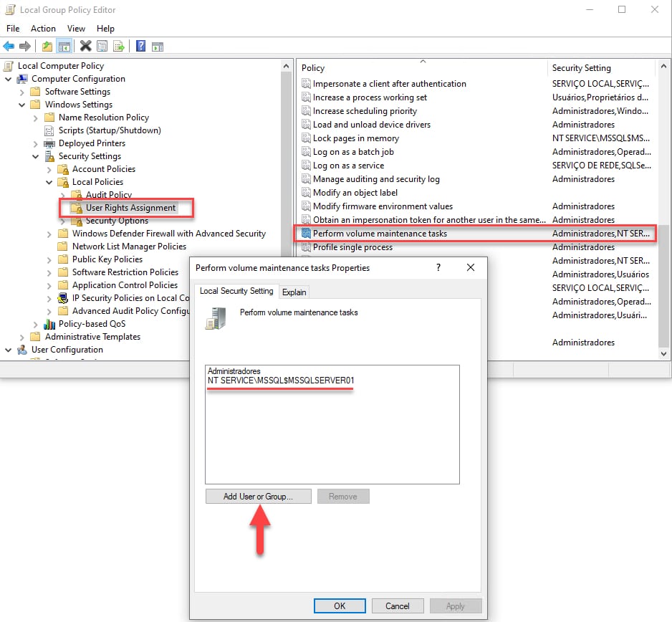Click the Forward arrow toolbar icon
Screen dimensions: 672x622
pos(25,47)
